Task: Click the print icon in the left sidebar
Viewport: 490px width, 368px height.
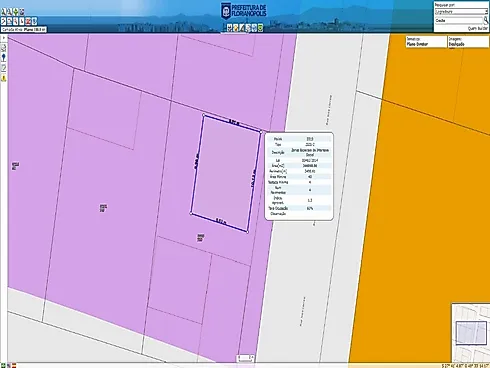Action: [4, 48]
